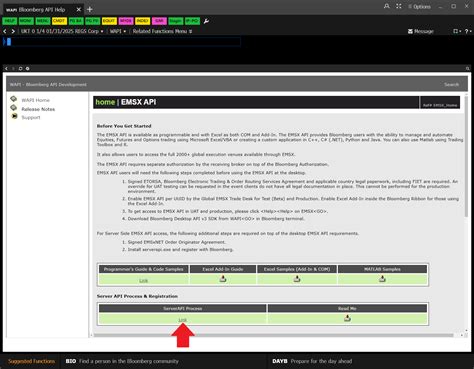
Task: Add a new tab with plus icon
Action: [90, 9]
